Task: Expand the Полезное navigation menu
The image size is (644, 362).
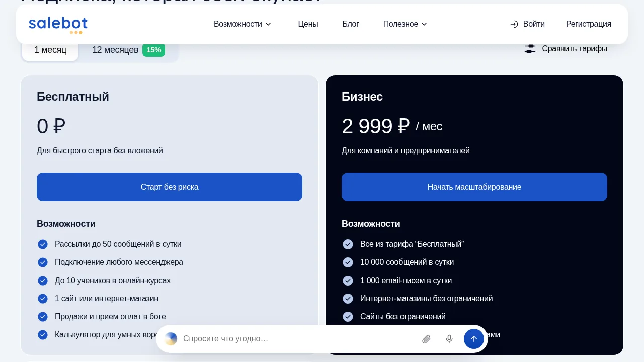Action: pyautogui.click(x=405, y=24)
